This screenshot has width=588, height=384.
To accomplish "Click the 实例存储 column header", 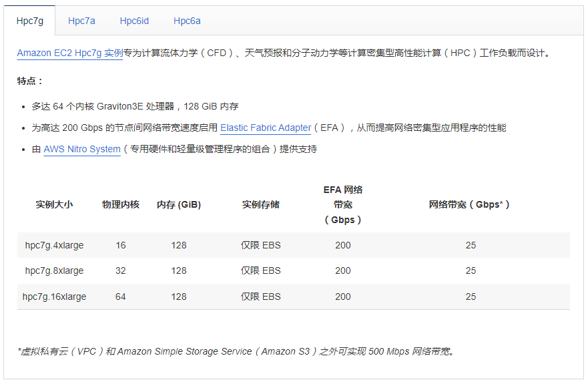I will (x=260, y=204).
